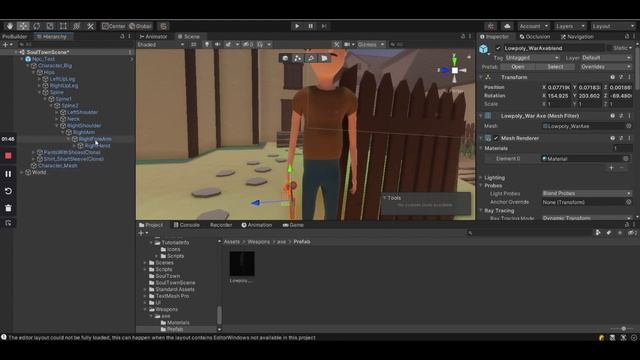Open the Layout dropdown
The image size is (640, 360).
(613, 26)
